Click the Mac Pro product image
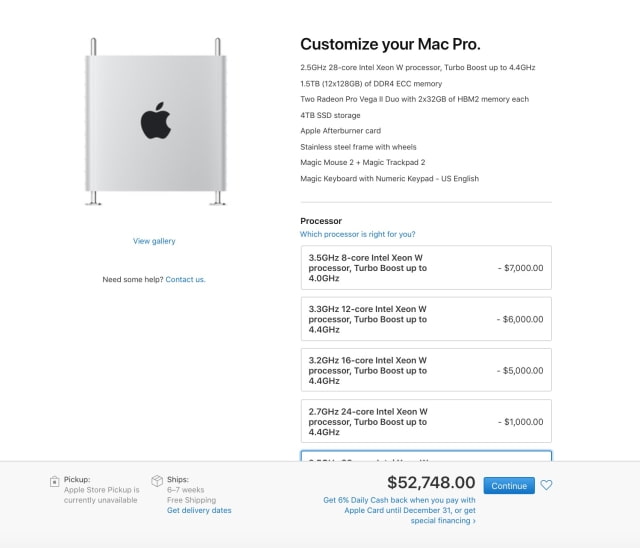Image resolution: width=640 pixels, height=548 pixels. click(155, 120)
